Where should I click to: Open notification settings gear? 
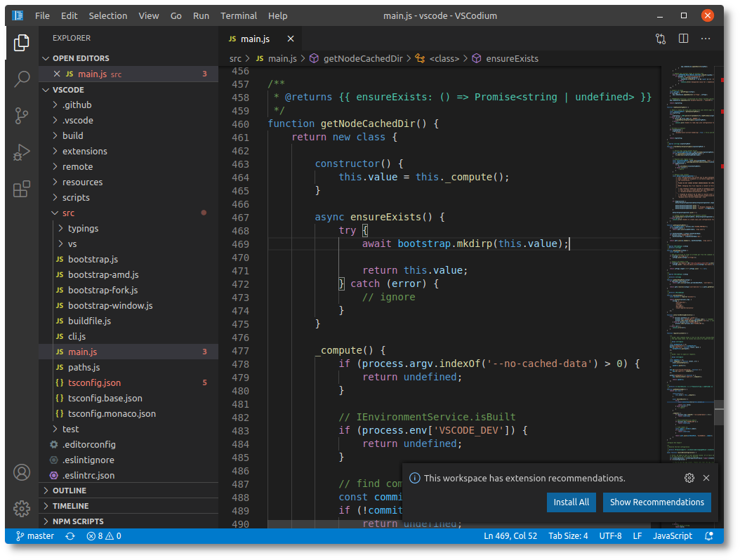point(689,478)
